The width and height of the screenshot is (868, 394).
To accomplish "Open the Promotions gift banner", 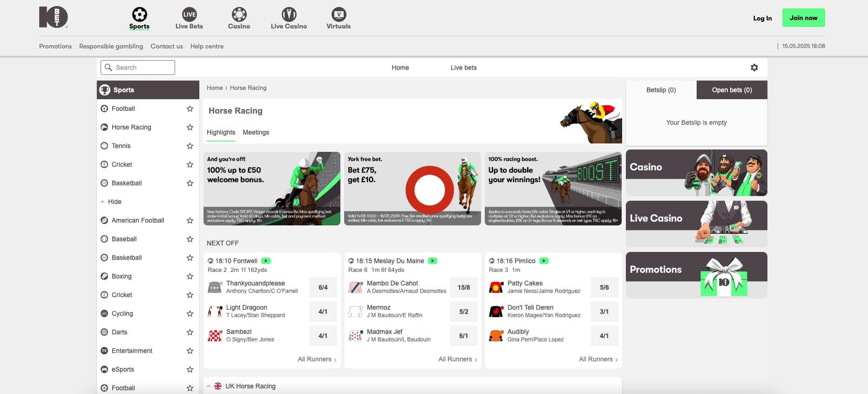I will point(697,275).
